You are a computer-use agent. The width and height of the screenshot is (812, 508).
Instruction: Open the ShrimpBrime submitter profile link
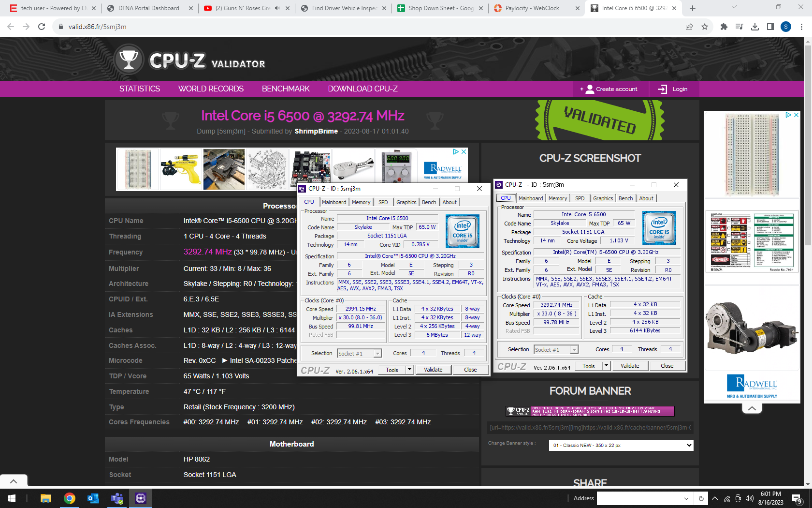tap(316, 131)
